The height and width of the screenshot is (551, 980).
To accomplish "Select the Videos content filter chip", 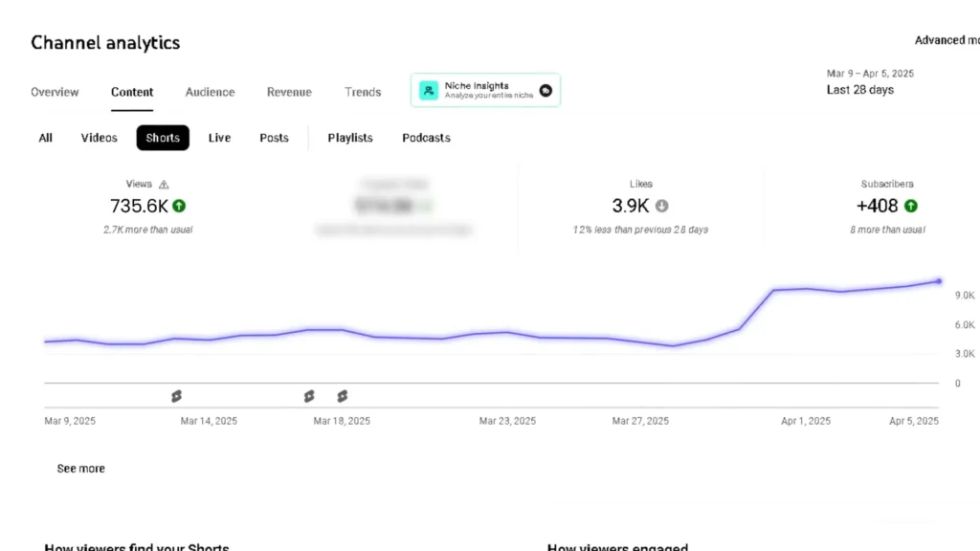I will pyautogui.click(x=100, y=138).
